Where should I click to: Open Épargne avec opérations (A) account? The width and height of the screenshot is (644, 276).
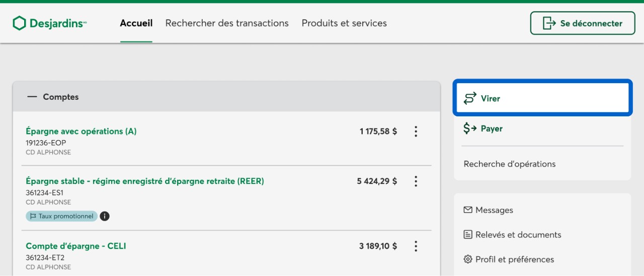coord(81,131)
